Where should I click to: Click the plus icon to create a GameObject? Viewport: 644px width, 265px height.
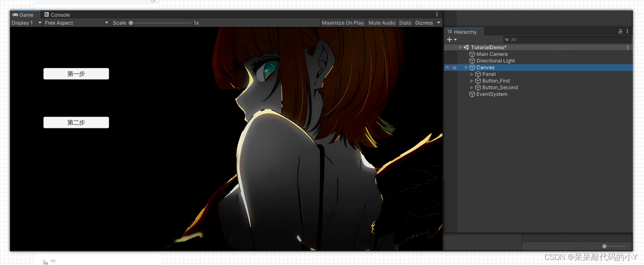coord(449,40)
